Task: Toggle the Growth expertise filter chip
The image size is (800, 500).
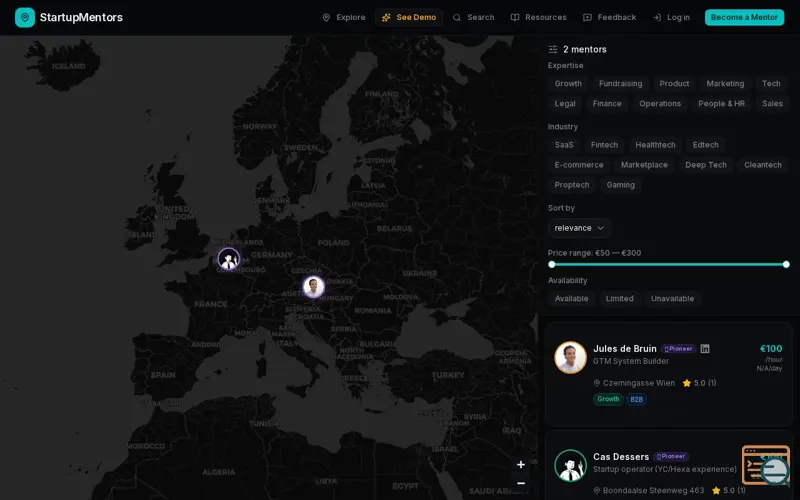Action: [568, 84]
